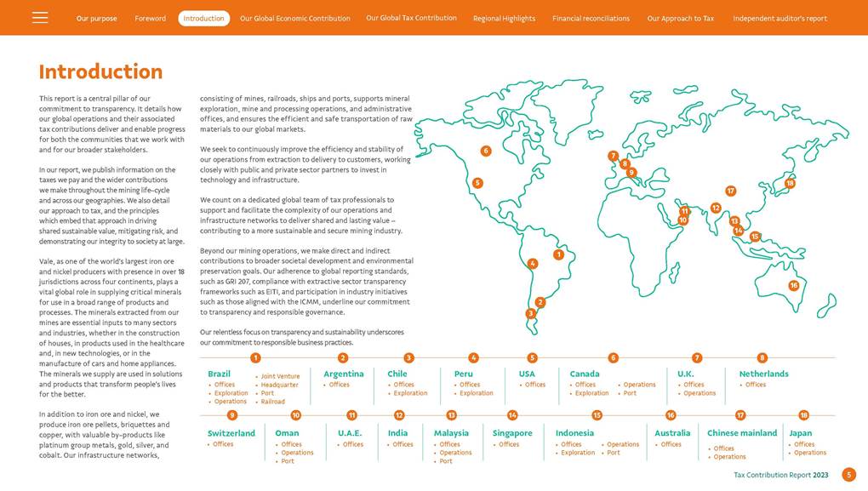Select map marker 5 on USA
Image resolution: width=868 pixels, height=491 pixels.
pyautogui.click(x=477, y=182)
